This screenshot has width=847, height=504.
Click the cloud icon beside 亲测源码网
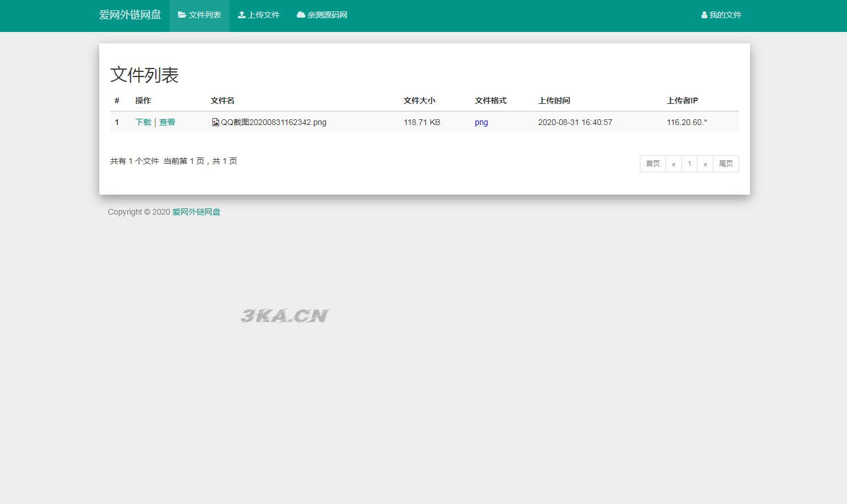[301, 15]
